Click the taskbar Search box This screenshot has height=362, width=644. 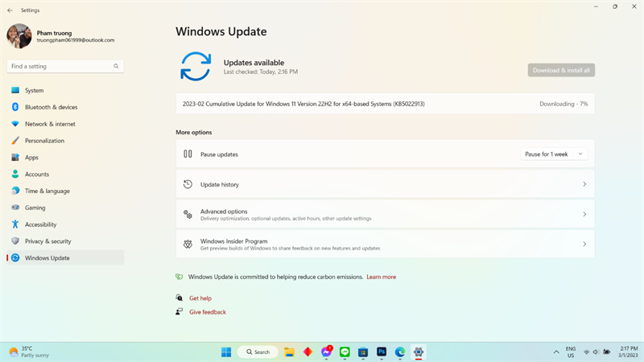[x=258, y=352]
